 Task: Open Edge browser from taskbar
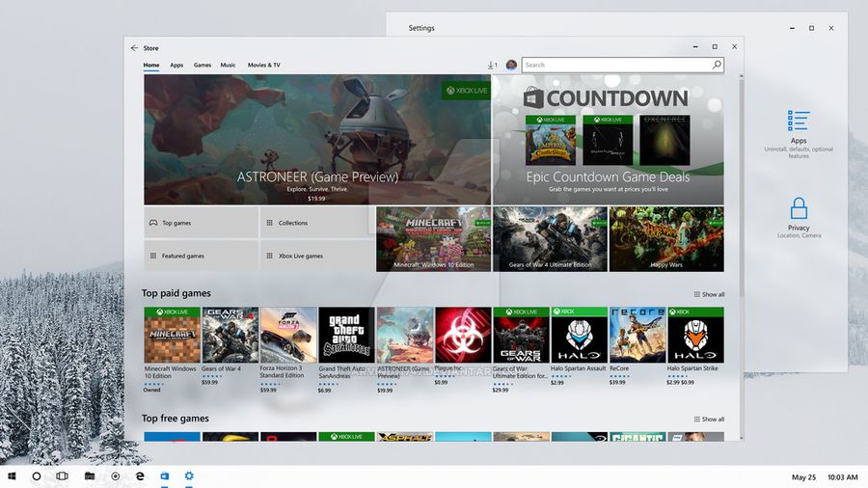coord(140,475)
